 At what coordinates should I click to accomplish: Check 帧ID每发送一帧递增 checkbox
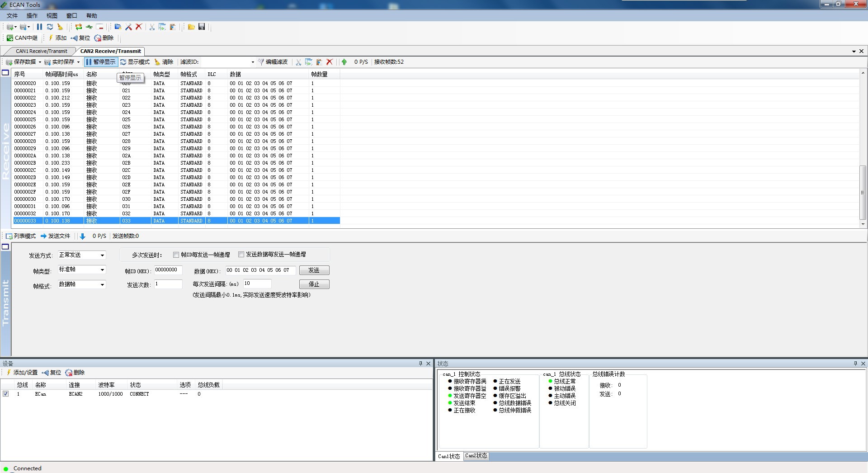[x=176, y=255]
